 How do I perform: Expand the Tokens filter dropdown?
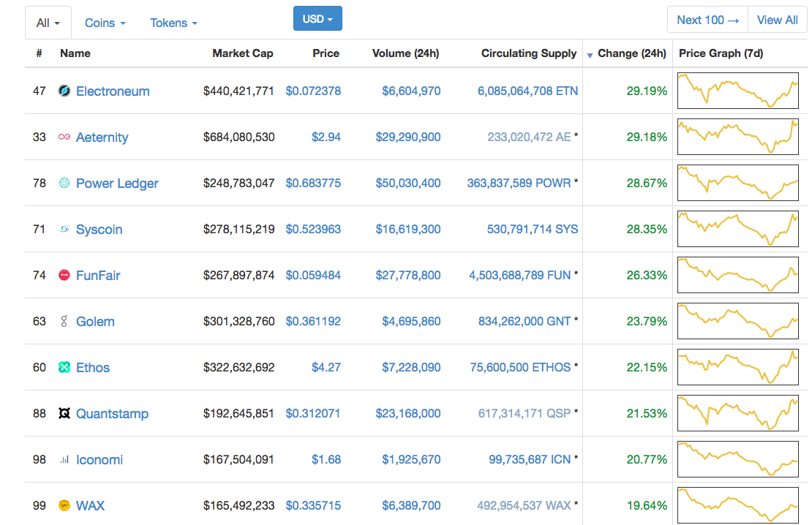tap(173, 23)
